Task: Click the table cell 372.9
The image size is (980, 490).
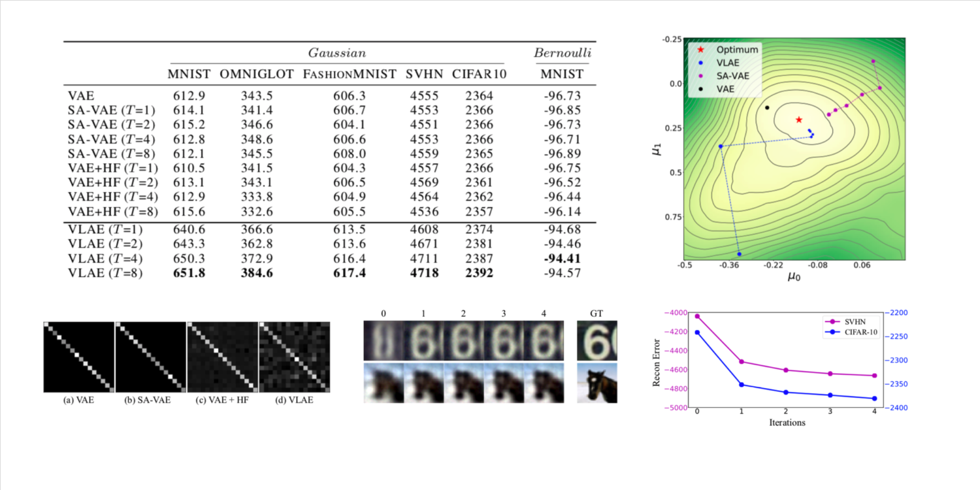Action: [x=256, y=258]
